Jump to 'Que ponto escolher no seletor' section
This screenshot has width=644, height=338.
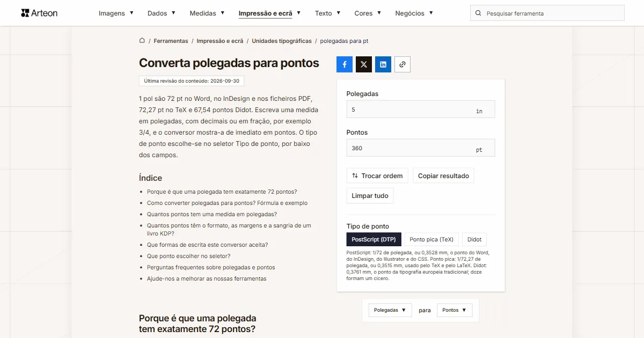189,256
